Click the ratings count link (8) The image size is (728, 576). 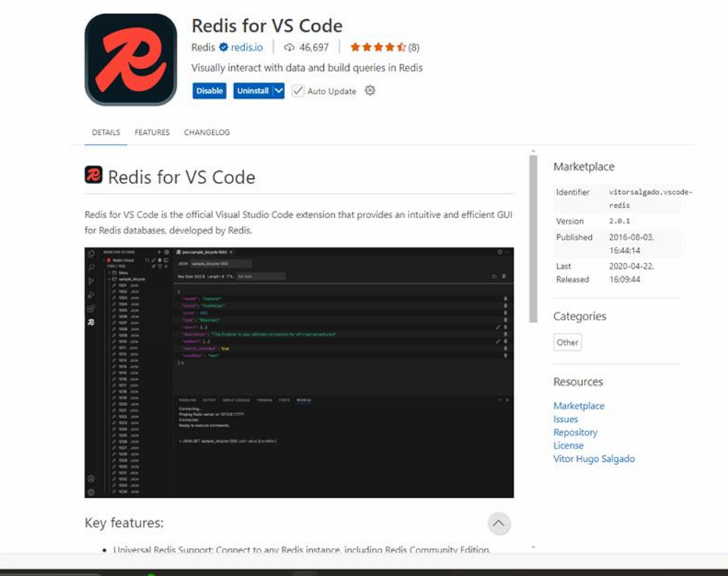coord(416,46)
